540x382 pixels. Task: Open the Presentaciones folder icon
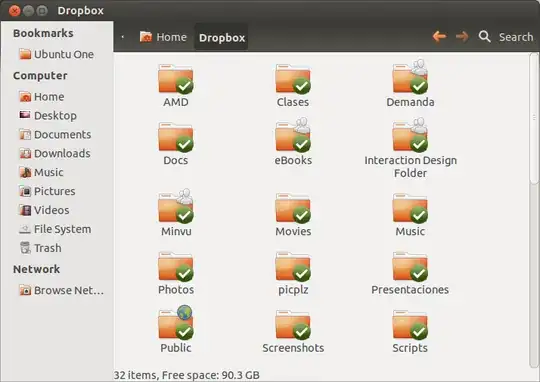pos(410,267)
